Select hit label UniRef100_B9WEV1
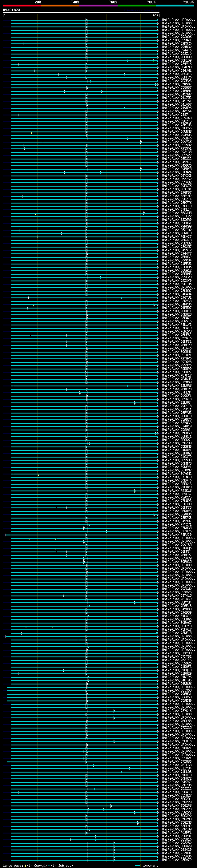This screenshot has height=868, width=197. click(177, 467)
